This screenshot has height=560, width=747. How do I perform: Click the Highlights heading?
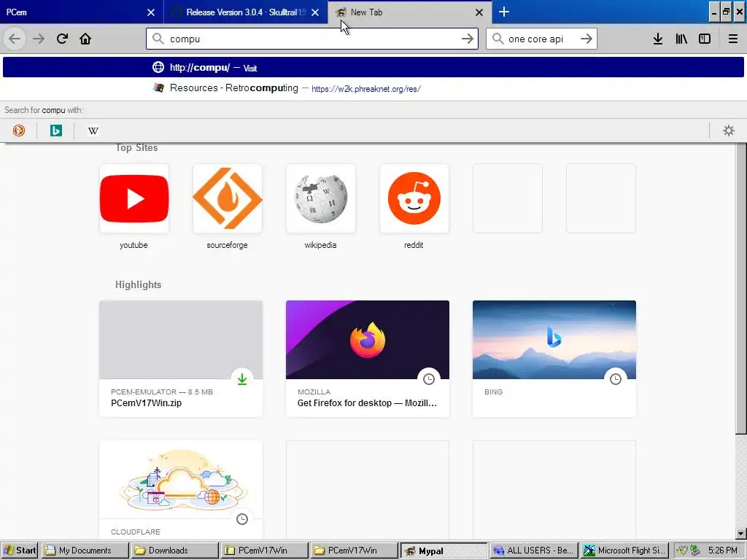(x=138, y=285)
